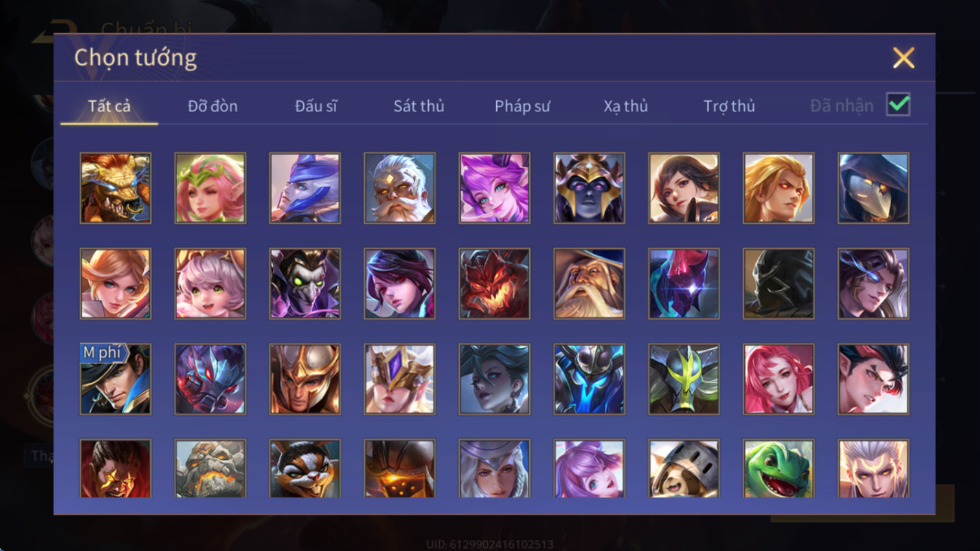The width and height of the screenshot is (980, 551).
Task: Switch to the Xạ thủ tab
Action: [x=626, y=106]
